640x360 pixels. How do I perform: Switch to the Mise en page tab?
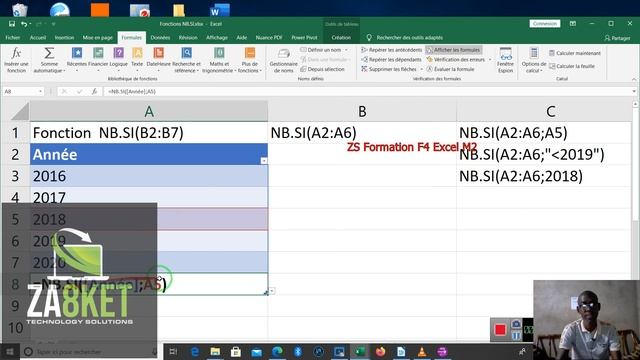tap(98, 38)
